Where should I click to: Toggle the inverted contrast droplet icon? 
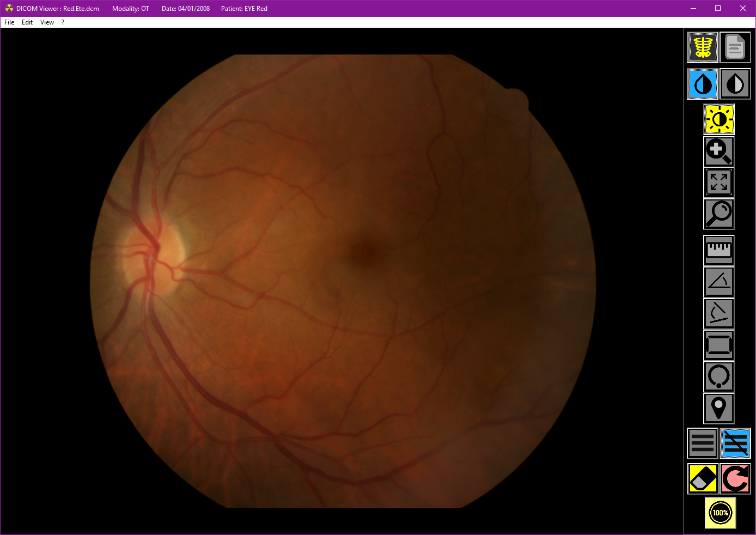click(x=735, y=84)
